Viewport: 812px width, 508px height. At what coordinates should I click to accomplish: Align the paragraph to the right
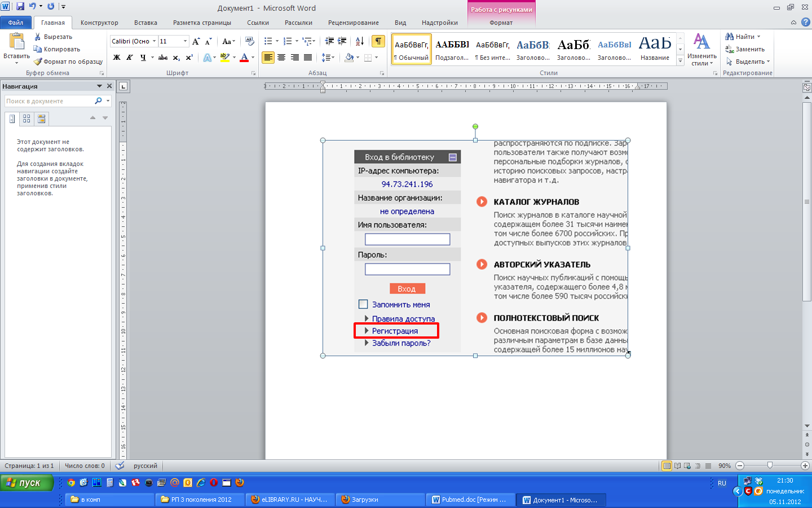pos(295,58)
